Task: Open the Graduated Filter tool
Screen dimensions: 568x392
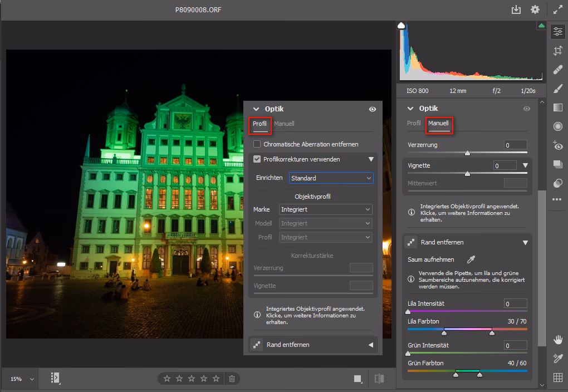Action: coord(557,107)
